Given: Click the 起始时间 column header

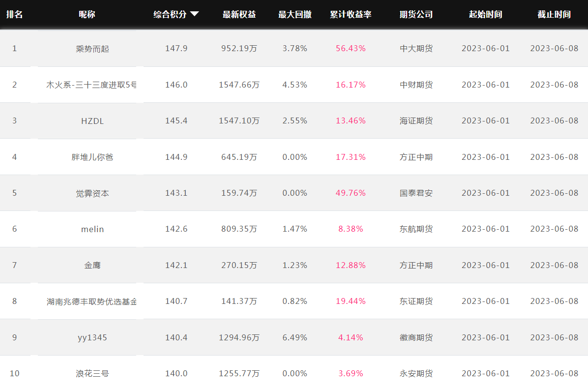Looking at the screenshot, I should [x=486, y=14].
